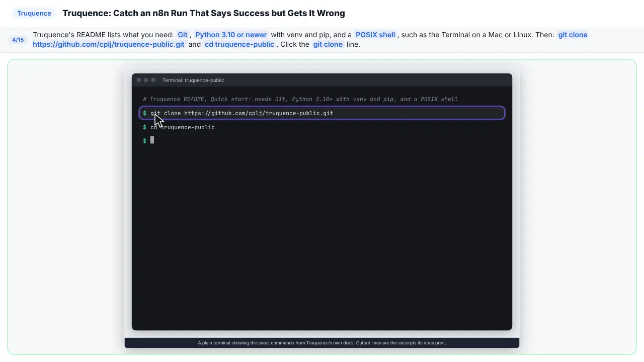This screenshot has height=362, width=644.
Task: Click the git clone command line in the terminal
Action: point(322,113)
